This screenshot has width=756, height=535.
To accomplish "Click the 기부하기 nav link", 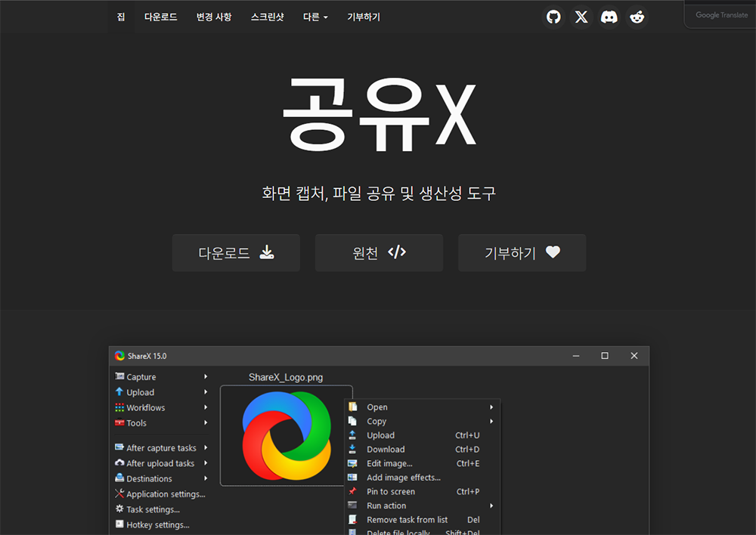I will [364, 17].
